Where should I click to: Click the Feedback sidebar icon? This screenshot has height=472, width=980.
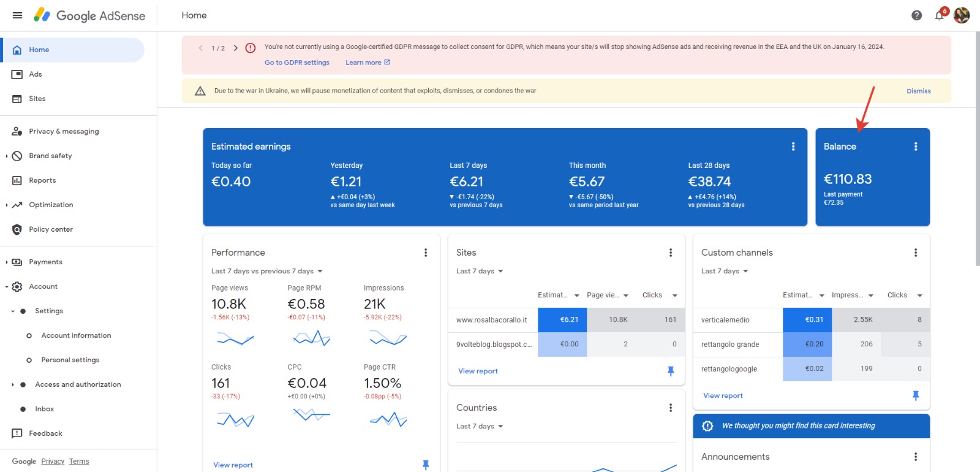17,433
